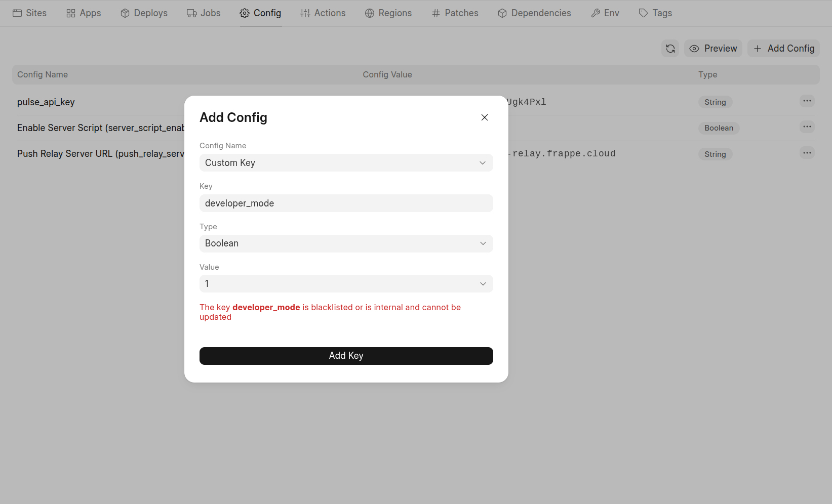Screen dimensions: 832x504
Task: Switch to the Sites tab
Action: [29, 13]
